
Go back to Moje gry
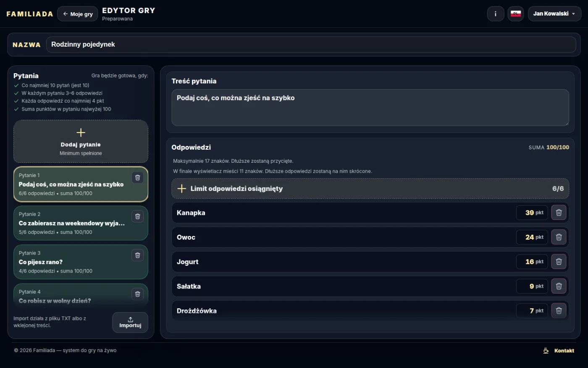point(78,14)
